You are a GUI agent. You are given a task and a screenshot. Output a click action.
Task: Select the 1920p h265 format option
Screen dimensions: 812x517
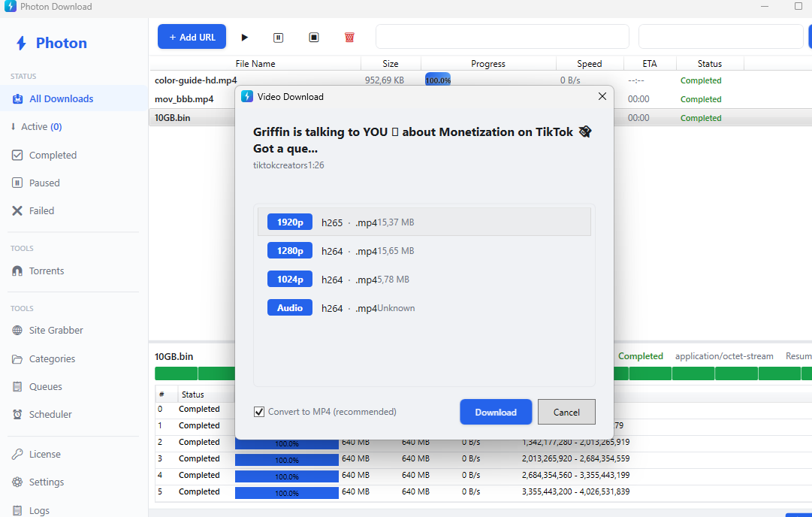[424, 222]
